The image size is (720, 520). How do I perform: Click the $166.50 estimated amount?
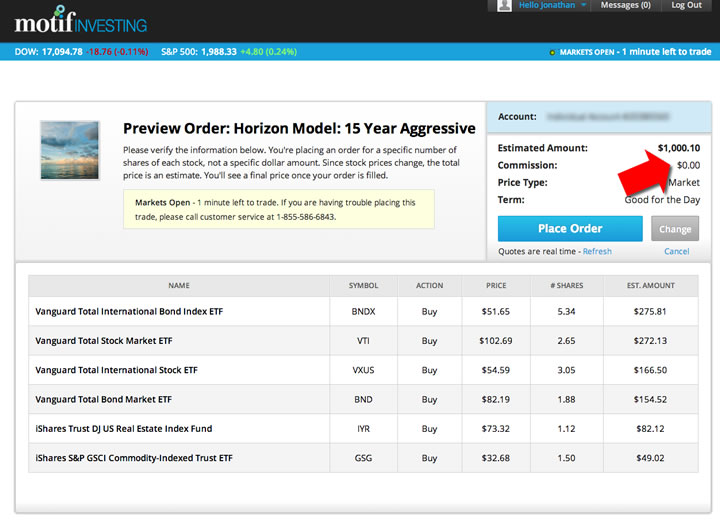pos(650,370)
